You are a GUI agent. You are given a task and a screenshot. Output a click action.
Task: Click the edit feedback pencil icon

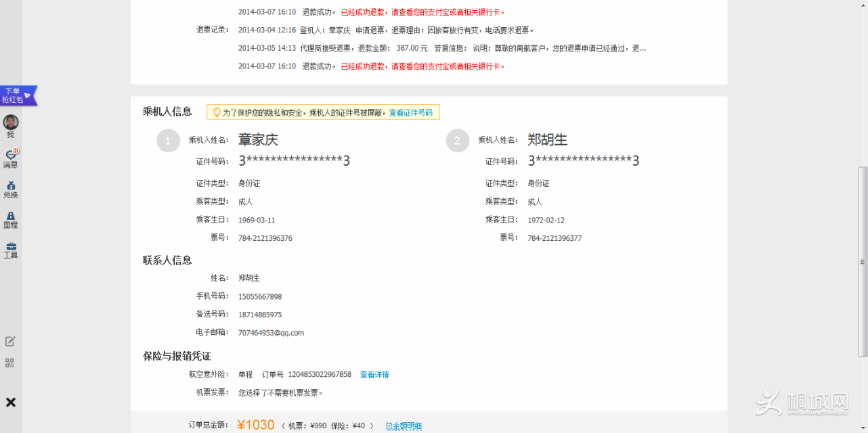point(10,341)
